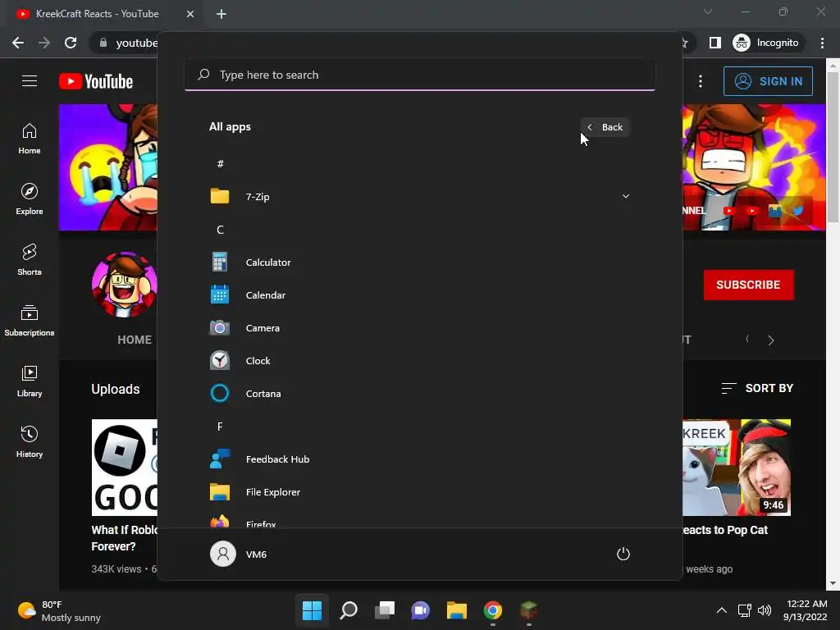Click the Windows Start button on taskbar

[312, 610]
